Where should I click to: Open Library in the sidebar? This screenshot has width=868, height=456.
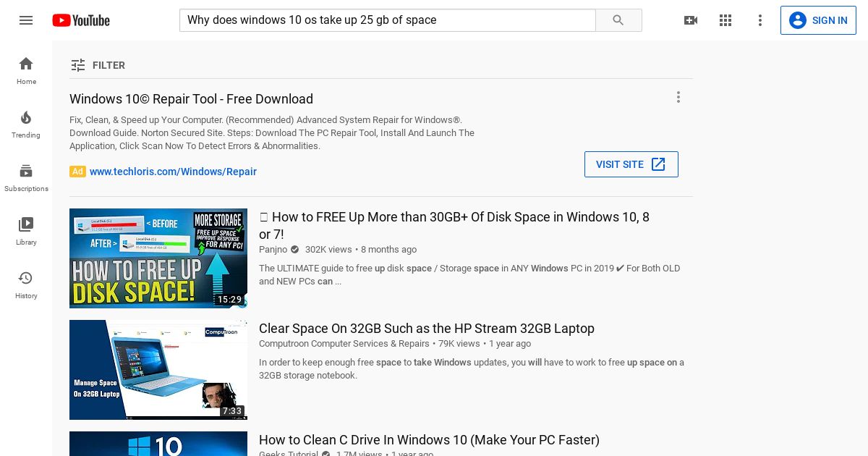pyautogui.click(x=26, y=232)
